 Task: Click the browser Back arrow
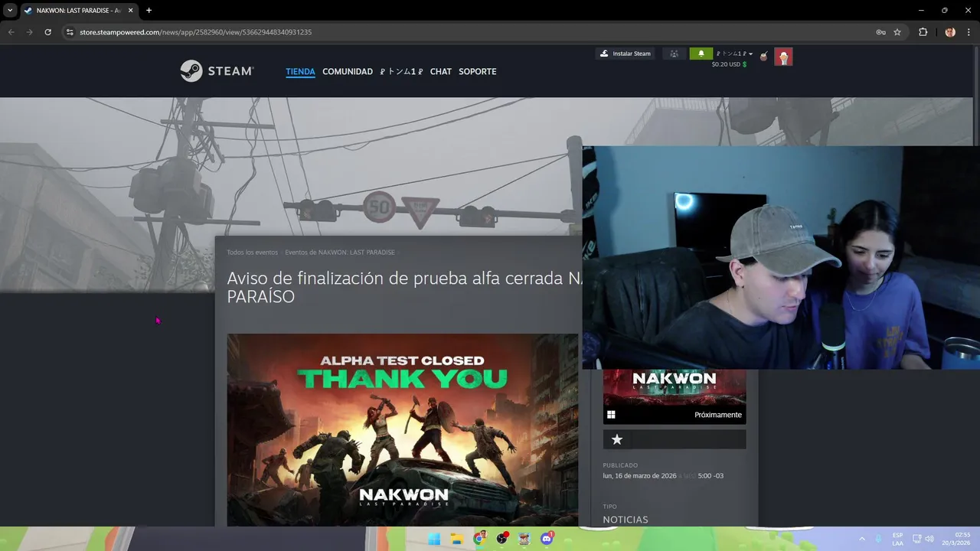11,32
